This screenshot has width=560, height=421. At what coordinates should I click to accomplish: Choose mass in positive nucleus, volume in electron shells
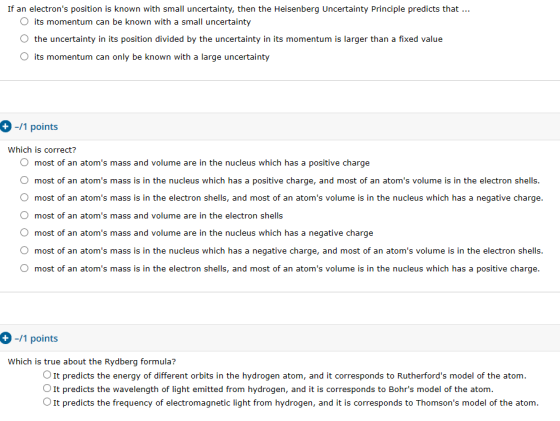click(24, 180)
